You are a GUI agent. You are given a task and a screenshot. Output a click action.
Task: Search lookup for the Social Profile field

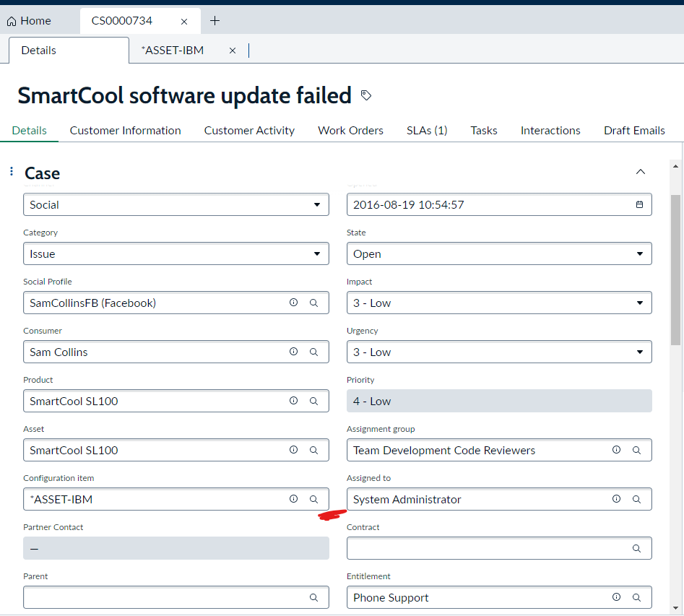pyautogui.click(x=313, y=303)
